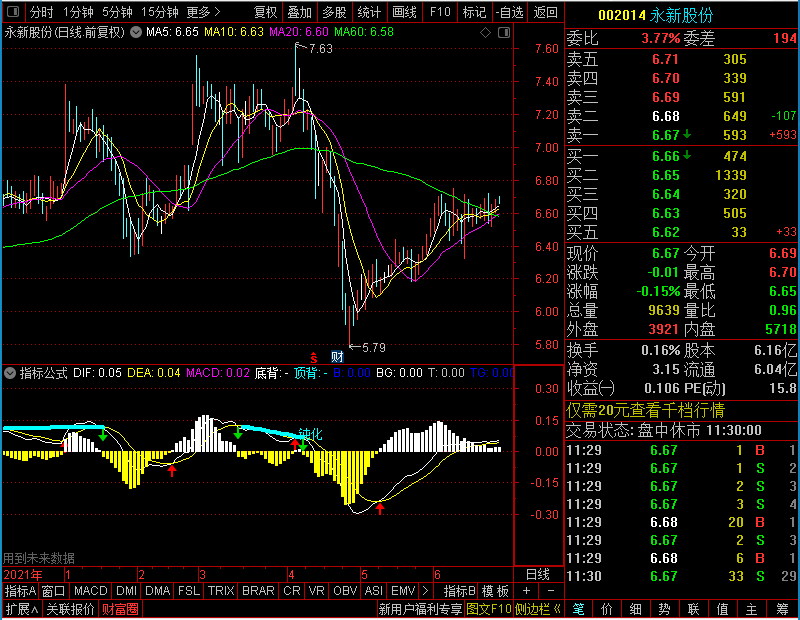Switch indicator to MACD

(90, 591)
